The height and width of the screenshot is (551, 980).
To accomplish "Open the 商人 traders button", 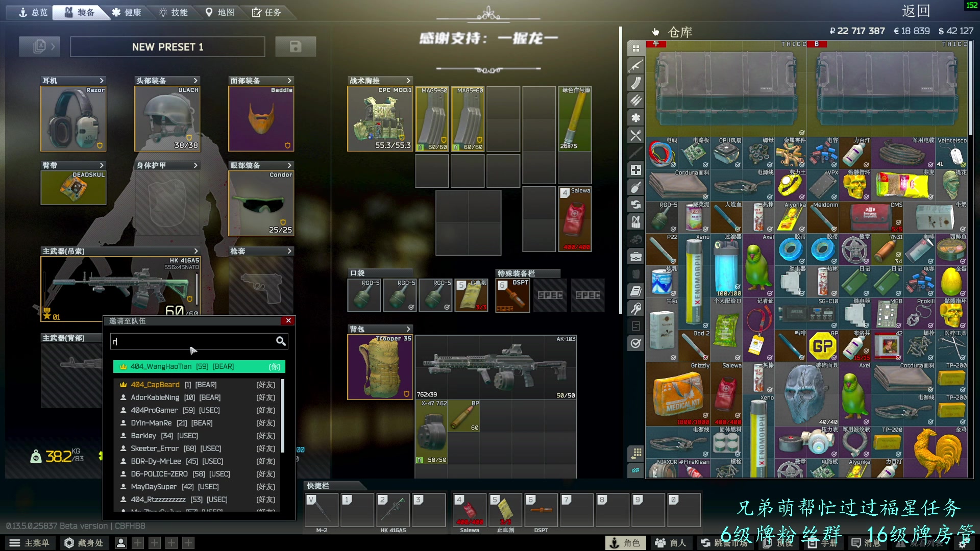I will 671,543.
